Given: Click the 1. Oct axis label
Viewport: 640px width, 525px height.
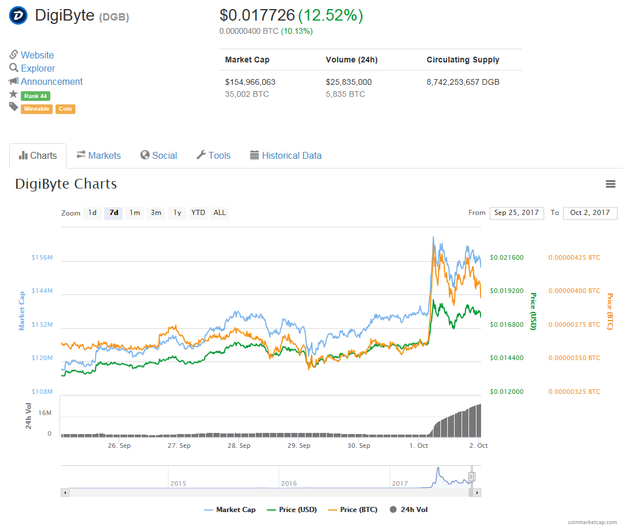Looking at the screenshot, I should [419, 445].
